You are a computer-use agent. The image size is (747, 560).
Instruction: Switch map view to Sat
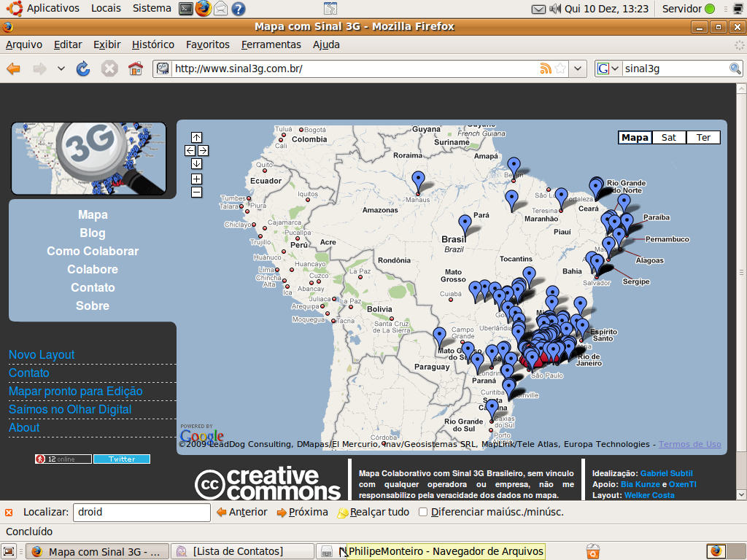(669, 138)
